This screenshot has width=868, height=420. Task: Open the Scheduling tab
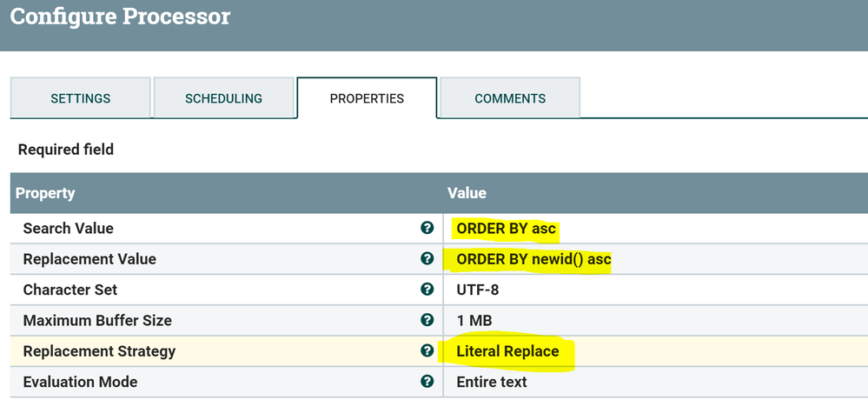(x=223, y=98)
